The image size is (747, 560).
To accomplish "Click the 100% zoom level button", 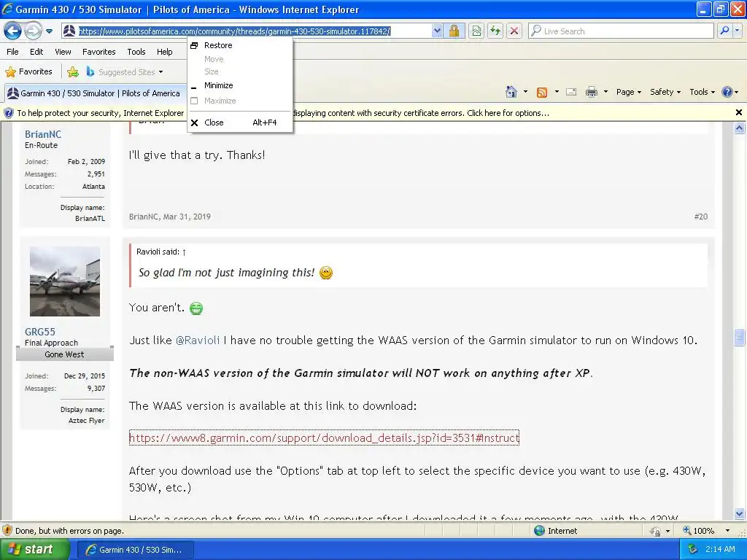I will coord(698,531).
